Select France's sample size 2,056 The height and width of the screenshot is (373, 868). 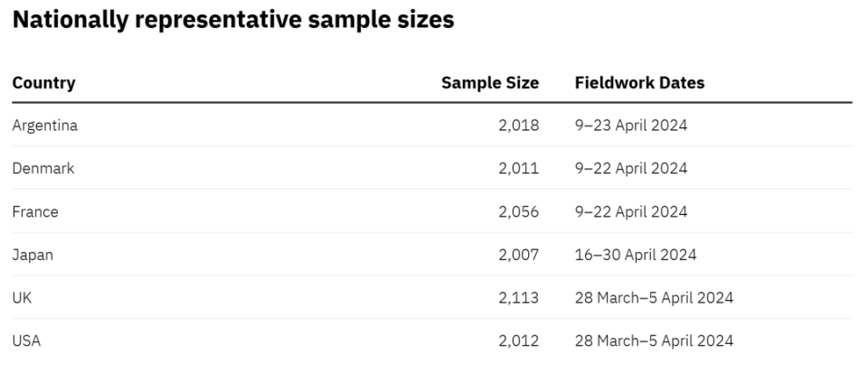tap(519, 211)
